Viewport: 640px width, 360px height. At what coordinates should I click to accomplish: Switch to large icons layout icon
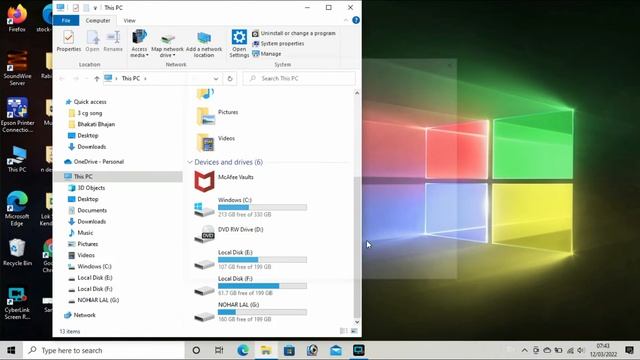(354, 331)
